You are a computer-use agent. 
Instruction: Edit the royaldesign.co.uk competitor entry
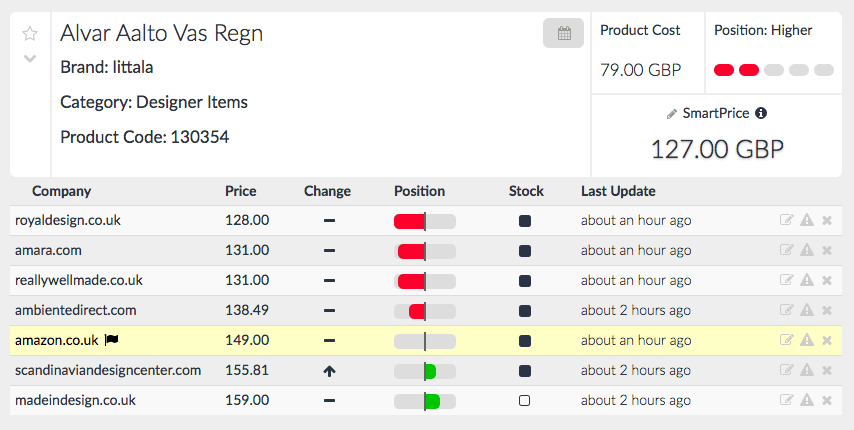click(786, 221)
